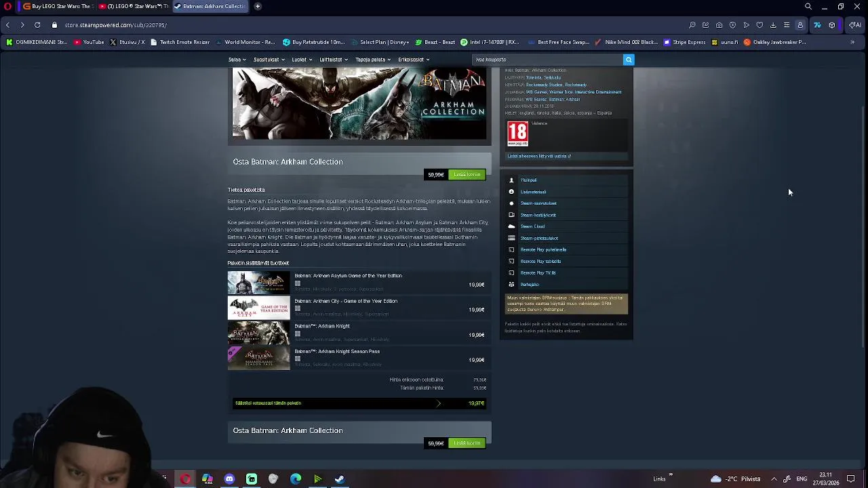This screenshot has height=488, width=868.
Task: Click the Opera GX taskbar icon
Action: coord(185,479)
